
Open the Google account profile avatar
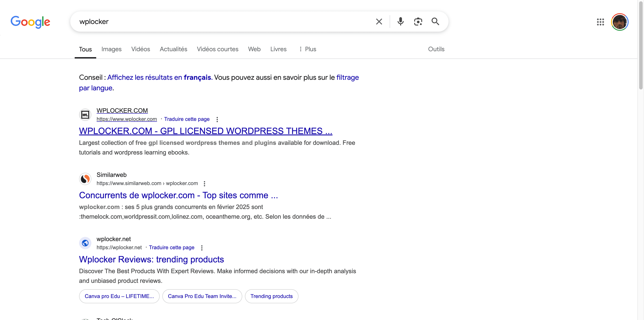click(620, 22)
